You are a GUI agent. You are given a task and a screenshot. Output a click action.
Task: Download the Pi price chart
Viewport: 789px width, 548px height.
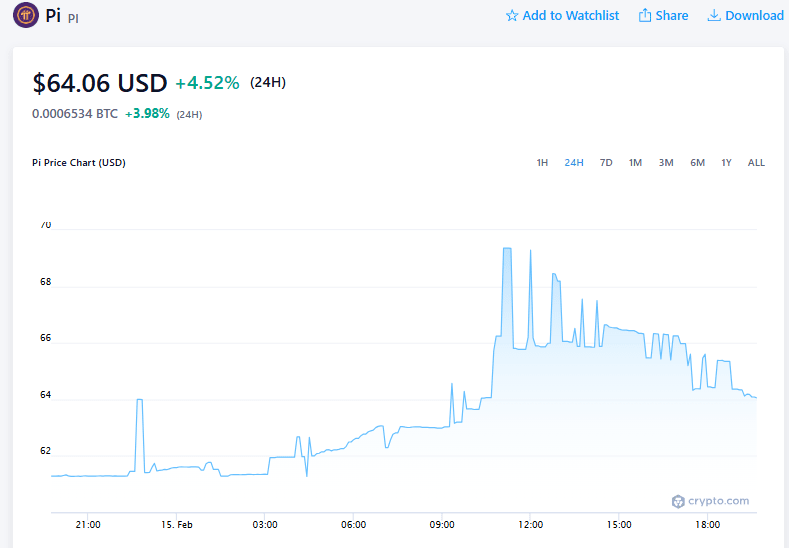click(x=745, y=16)
